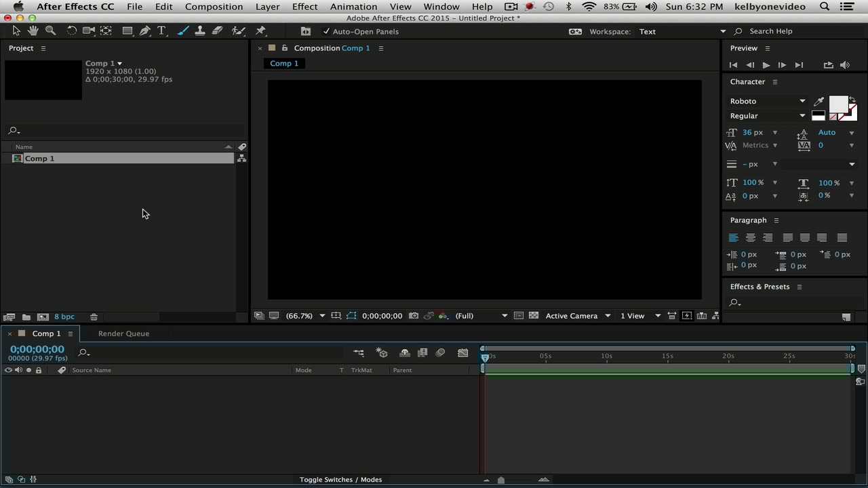Select the Roto Brush tool
This screenshot has height=488, width=868.
[238, 30]
